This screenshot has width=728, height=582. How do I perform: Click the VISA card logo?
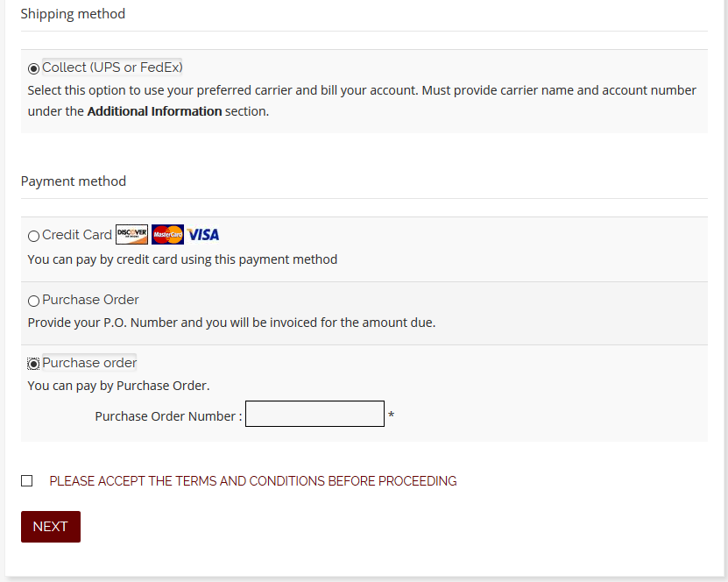203,235
